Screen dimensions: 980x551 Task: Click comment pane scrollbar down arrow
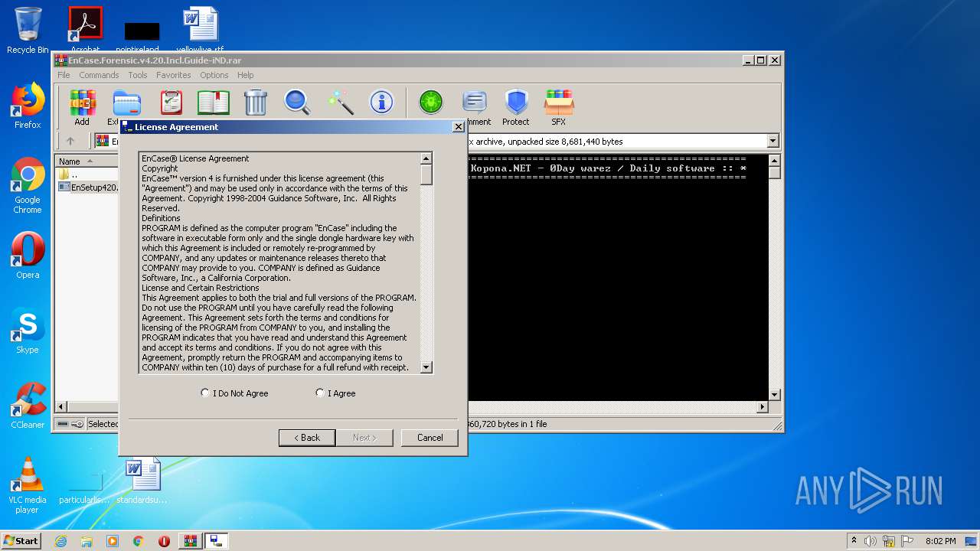(774, 395)
